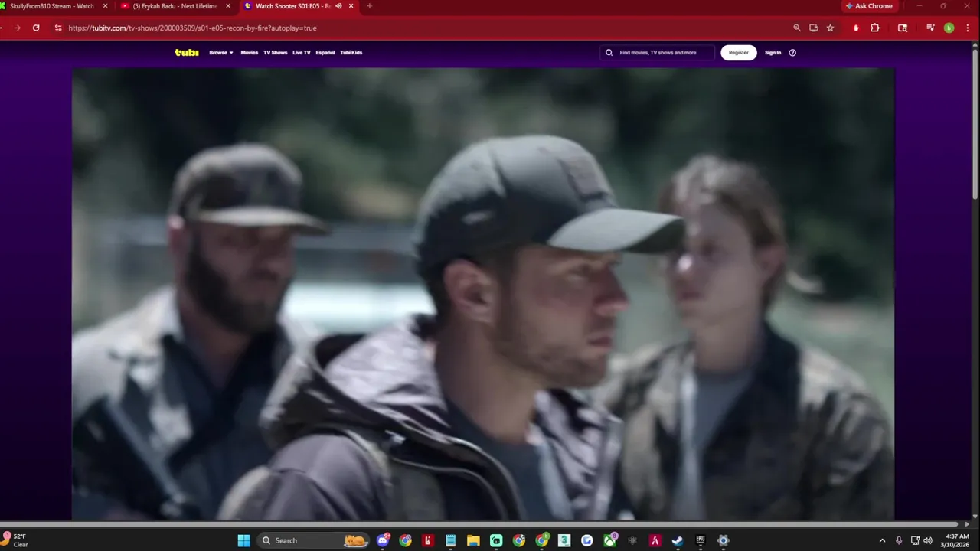The image size is (980, 551).
Task: Click the Tubi search magnifier icon
Action: tap(609, 53)
